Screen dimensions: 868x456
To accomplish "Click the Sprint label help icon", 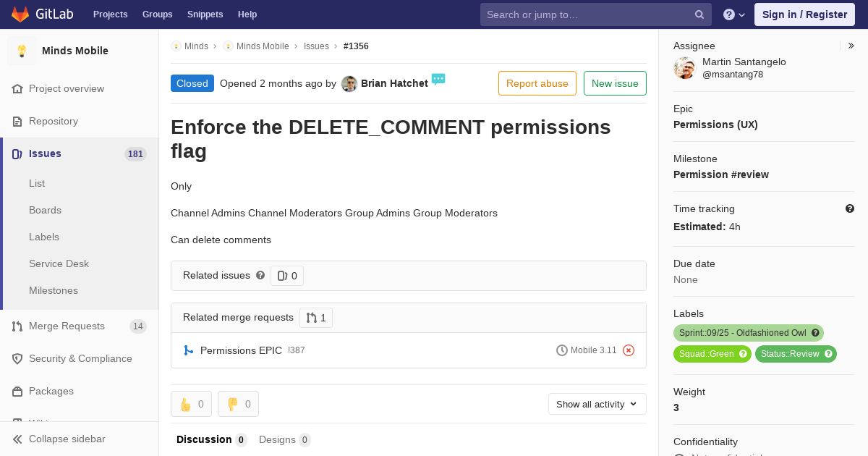I will click(815, 333).
